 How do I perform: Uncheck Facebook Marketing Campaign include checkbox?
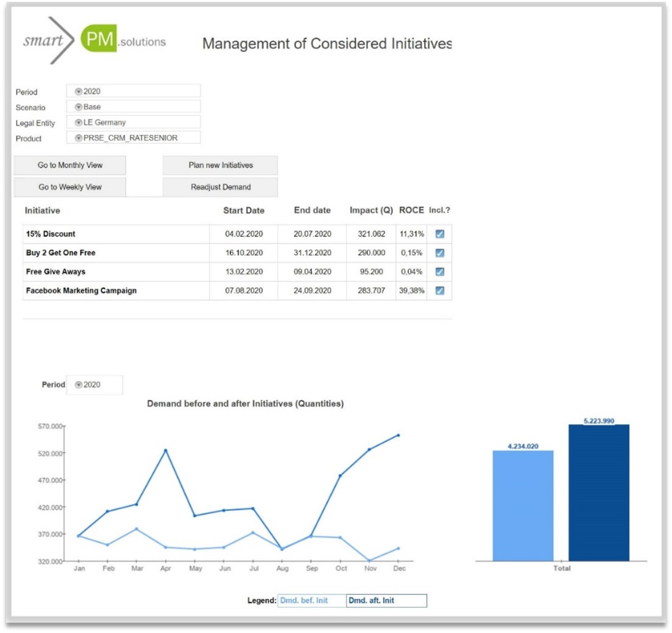tap(440, 291)
